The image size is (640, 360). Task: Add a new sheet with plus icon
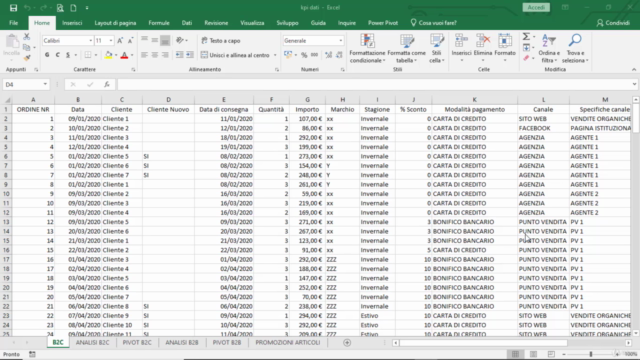click(x=347, y=343)
